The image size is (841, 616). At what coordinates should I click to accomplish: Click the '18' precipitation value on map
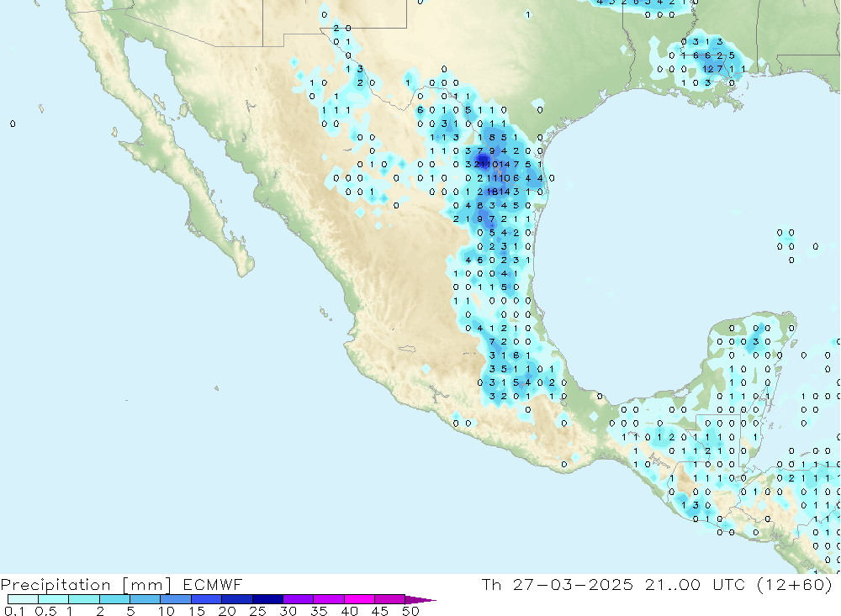click(492, 192)
